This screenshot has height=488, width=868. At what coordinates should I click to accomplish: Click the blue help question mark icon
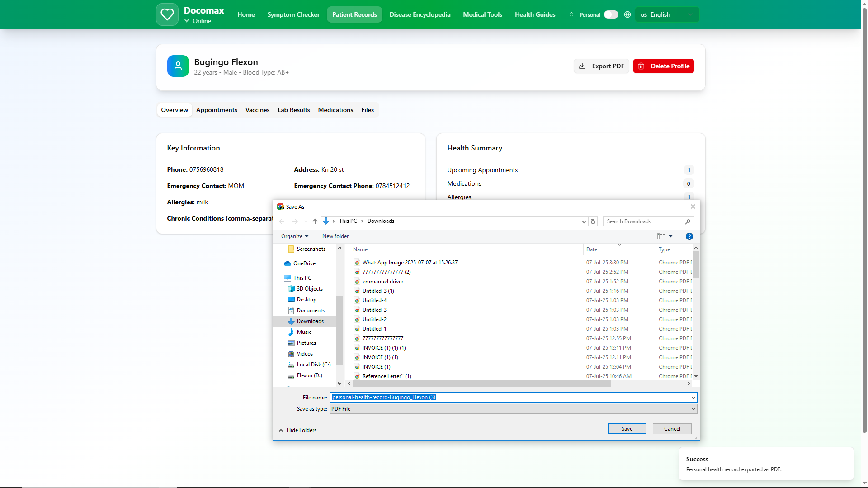click(689, 236)
